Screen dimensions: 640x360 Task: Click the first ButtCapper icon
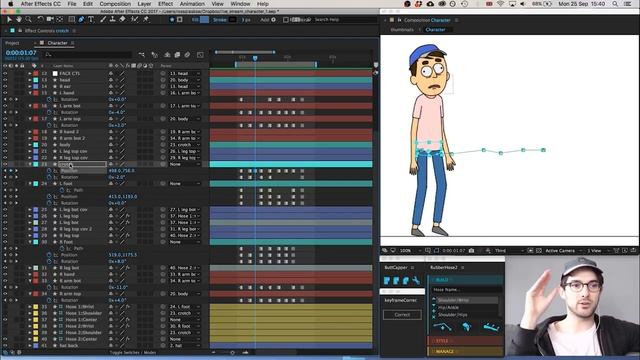tap(387, 280)
